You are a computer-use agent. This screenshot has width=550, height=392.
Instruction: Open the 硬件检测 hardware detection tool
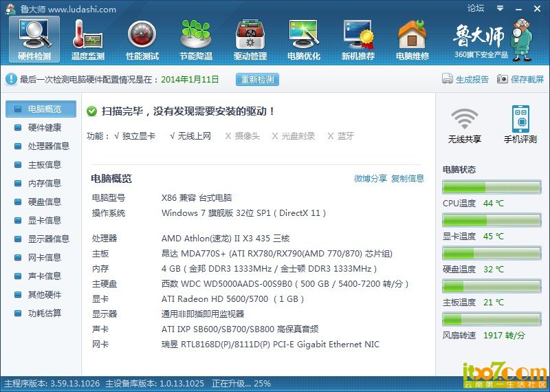tap(34, 39)
